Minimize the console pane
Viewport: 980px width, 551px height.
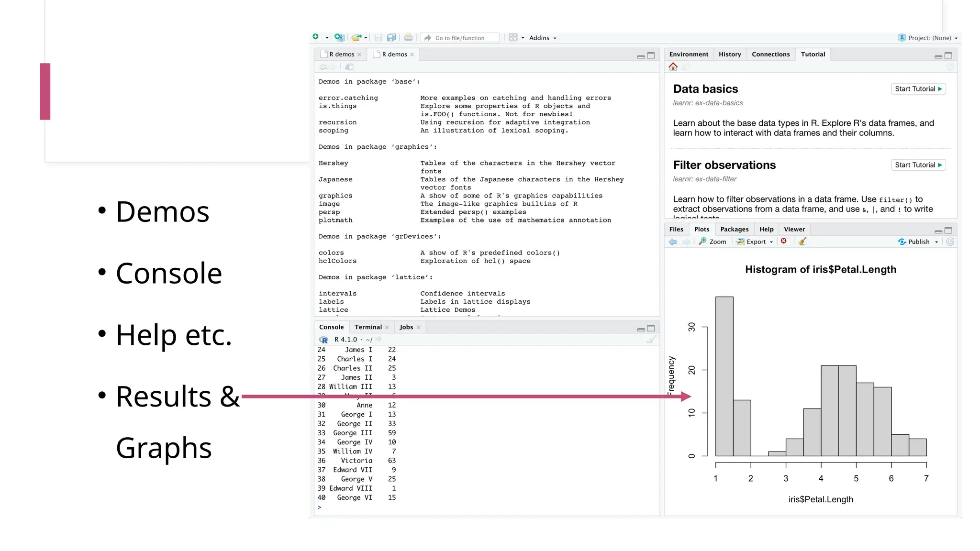641,330
